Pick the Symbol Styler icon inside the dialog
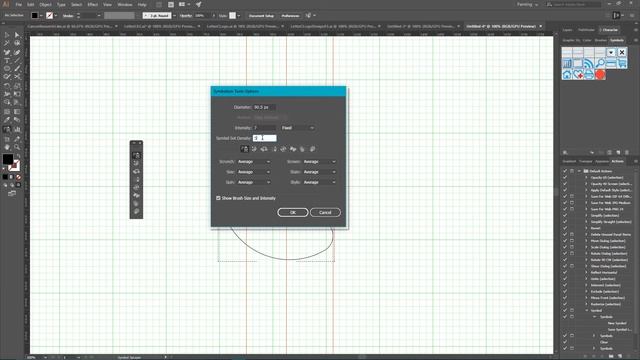The image size is (640, 360). tap(312, 149)
